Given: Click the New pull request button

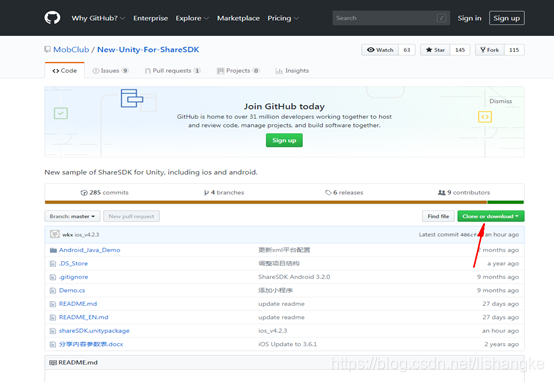Looking at the screenshot, I should (x=131, y=216).
